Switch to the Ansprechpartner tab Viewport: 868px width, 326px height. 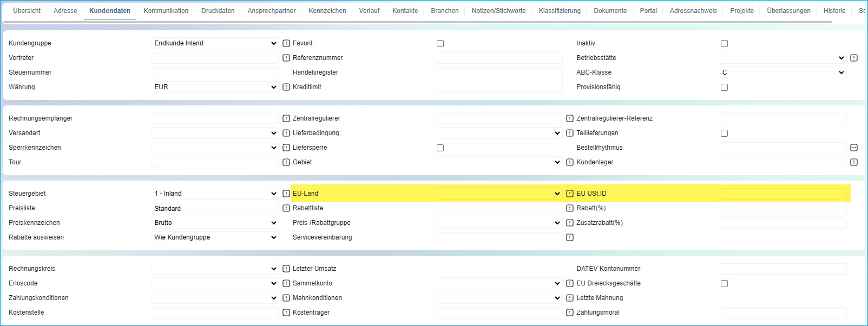point(271,11)
